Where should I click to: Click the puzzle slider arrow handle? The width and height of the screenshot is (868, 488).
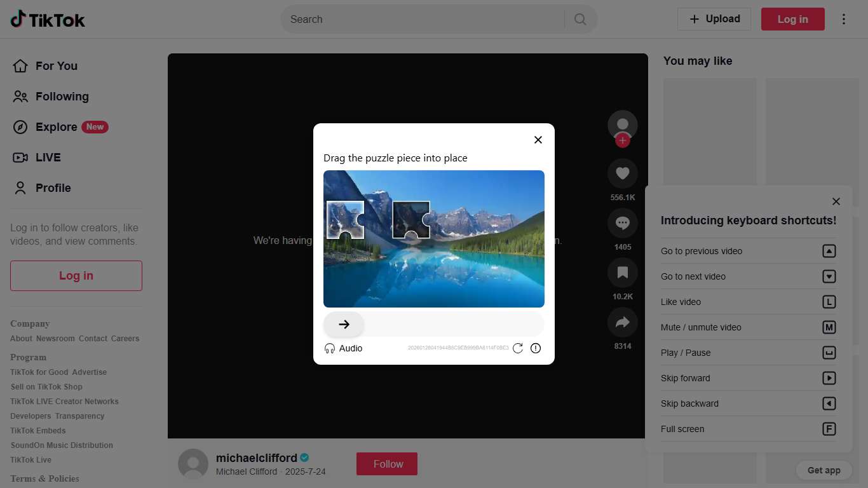coord(344,324)
